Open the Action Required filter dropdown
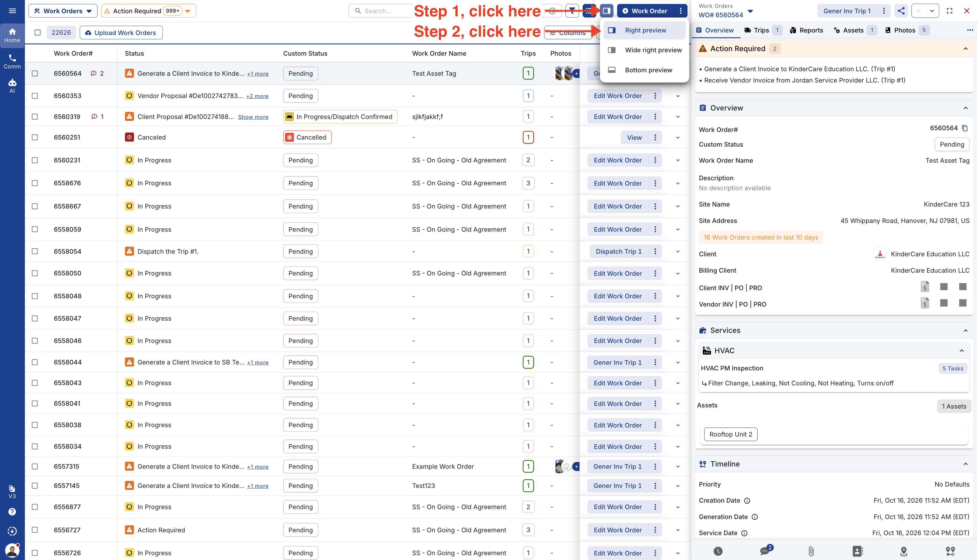This screenshot has height=560, width=977. coord(148,11)
